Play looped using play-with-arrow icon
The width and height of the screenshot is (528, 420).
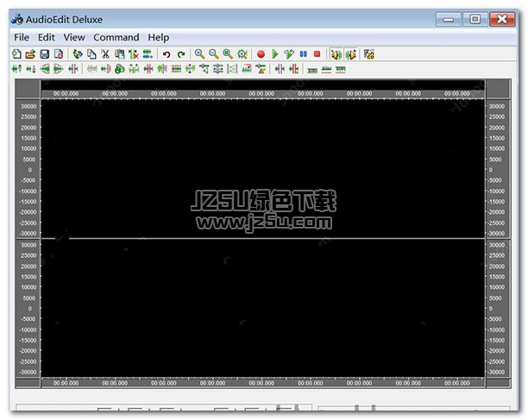(289, 53)
